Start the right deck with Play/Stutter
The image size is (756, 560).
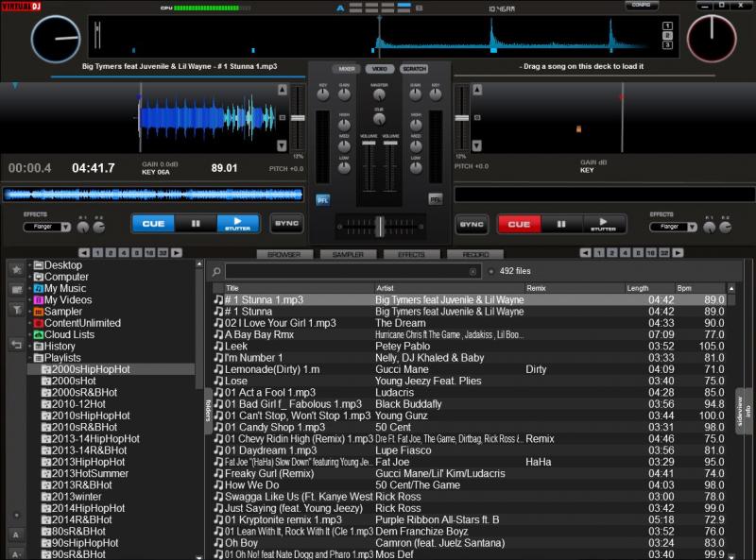coord(604,225)
